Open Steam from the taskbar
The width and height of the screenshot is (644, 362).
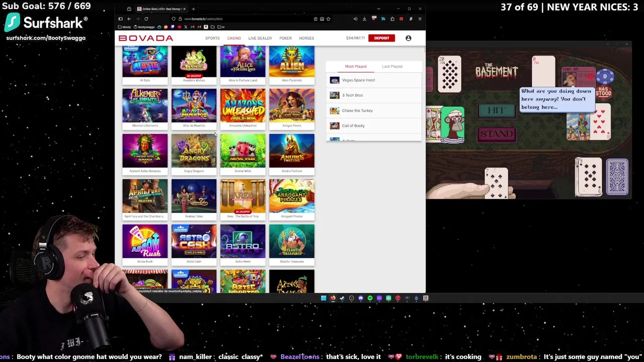coord(342,298)
